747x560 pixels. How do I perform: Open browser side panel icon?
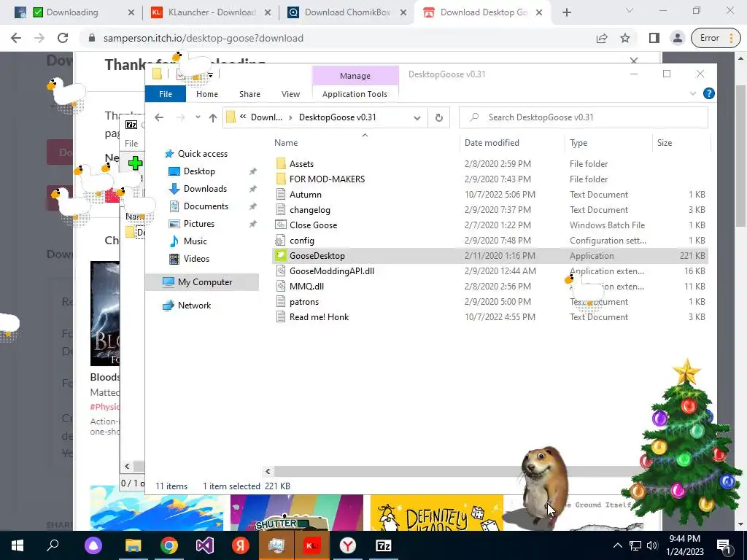[654, 38]
